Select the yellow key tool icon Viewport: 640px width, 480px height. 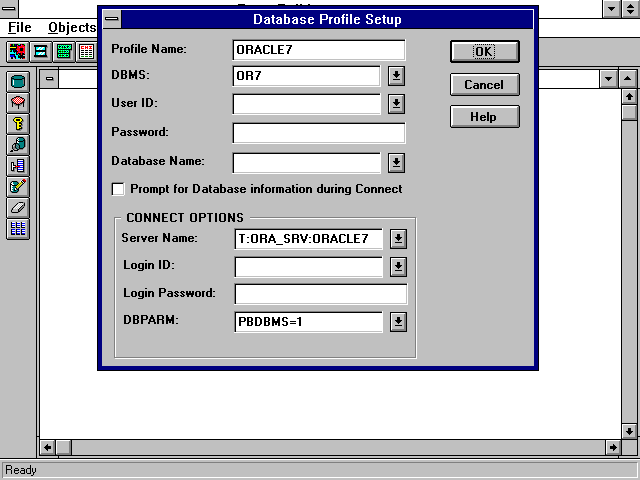pyautogui.click(x=18, y=123)
